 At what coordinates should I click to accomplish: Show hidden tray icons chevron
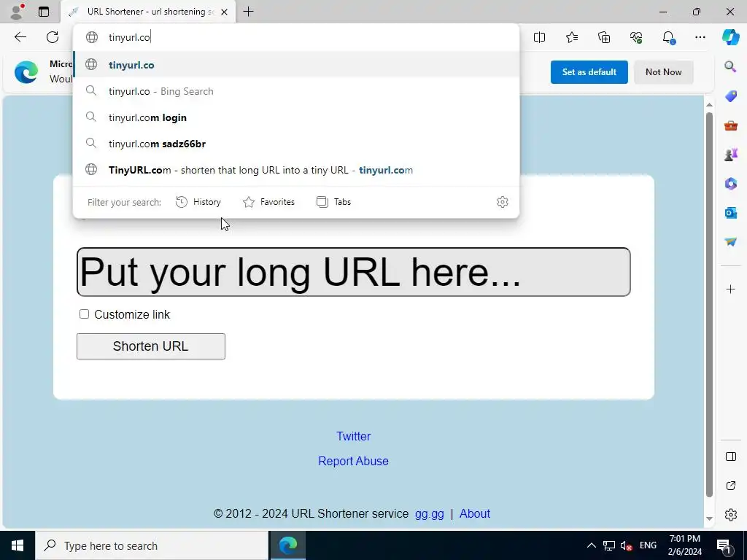(x=591, y=545)
